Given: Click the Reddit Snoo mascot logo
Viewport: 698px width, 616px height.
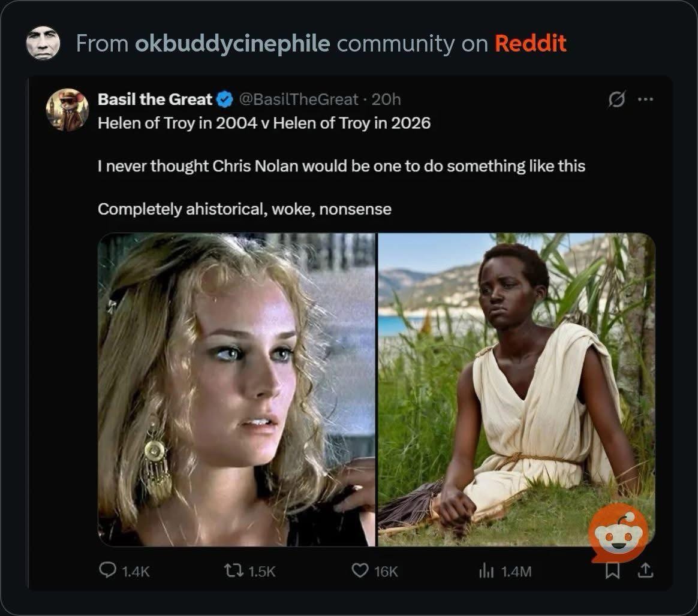Looking at the screenshot, I should tap(618, 532).
